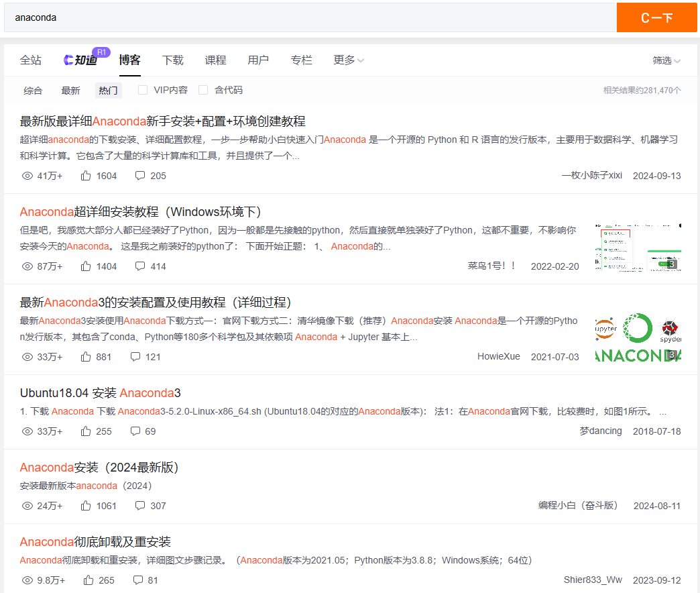The image size is (700, 593).
Task: Click the eye icon in HowieXue's article row
Action: [x=27, y=358]
